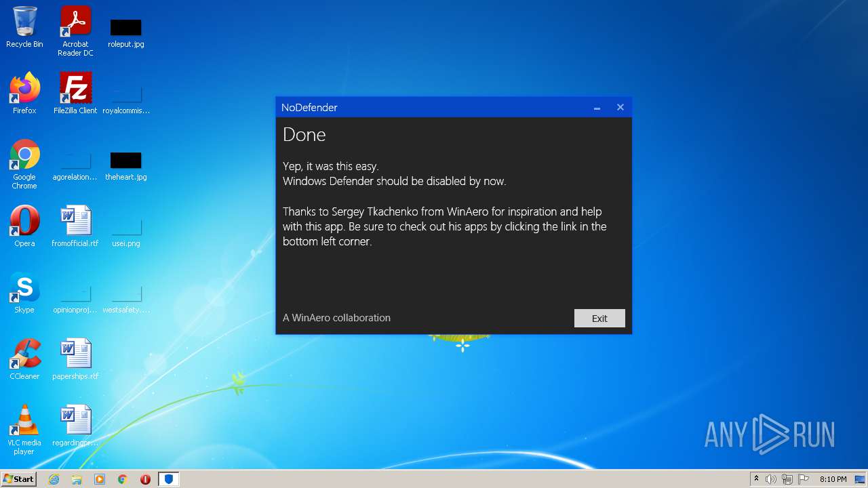Open Windows Explorer folder on taskbar

tap(77, 479)
